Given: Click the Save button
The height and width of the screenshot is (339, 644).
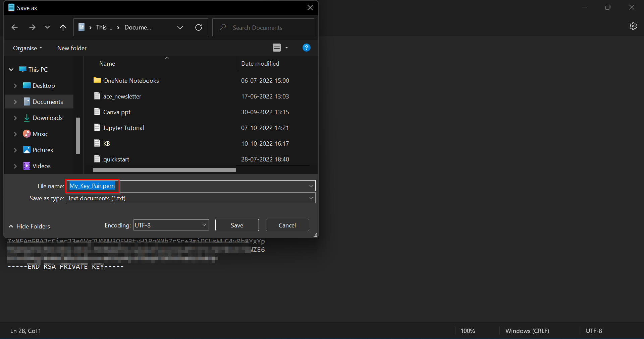Looking at the screenshot, I should [x=237, y=225].
